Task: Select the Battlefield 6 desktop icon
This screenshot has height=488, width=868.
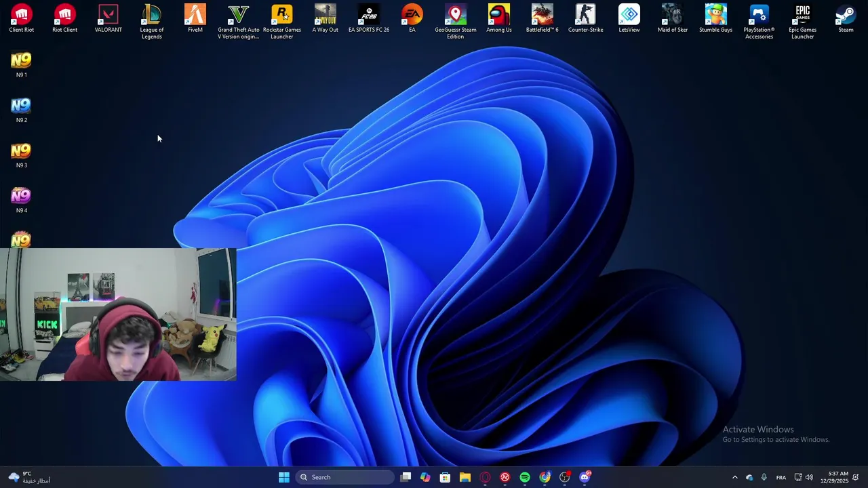Action: [x=542, y=19]
